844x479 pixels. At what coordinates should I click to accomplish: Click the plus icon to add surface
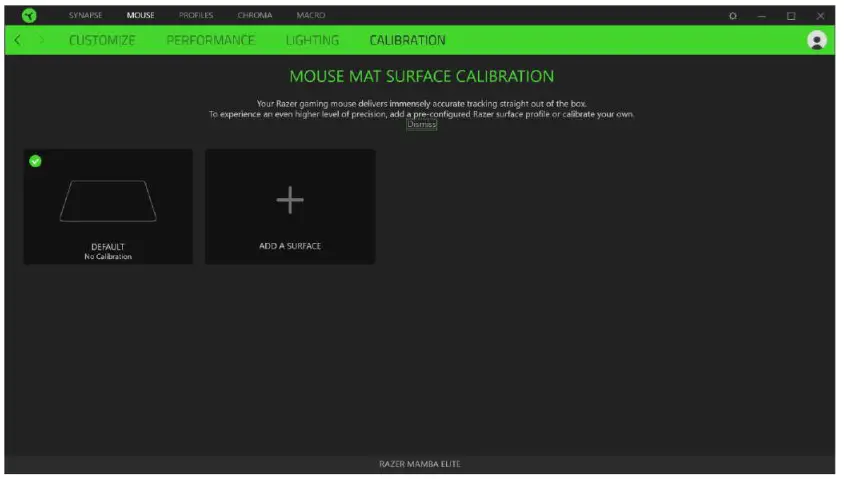290,200
